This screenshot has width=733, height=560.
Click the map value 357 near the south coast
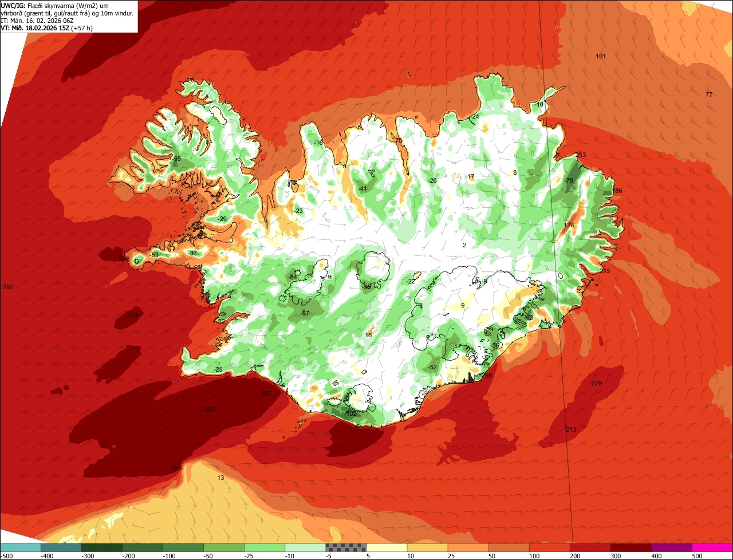[x=266, y=393]
